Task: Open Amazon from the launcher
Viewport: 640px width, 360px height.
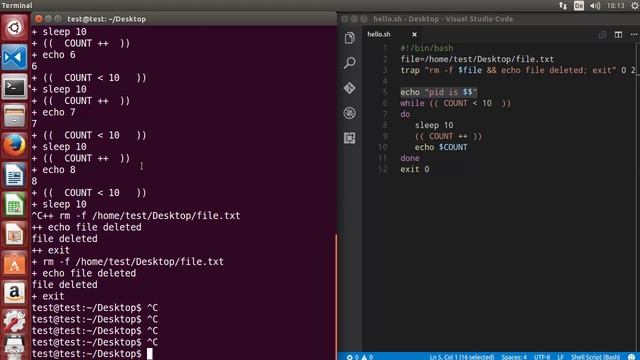Action: [x=14, y=293]
